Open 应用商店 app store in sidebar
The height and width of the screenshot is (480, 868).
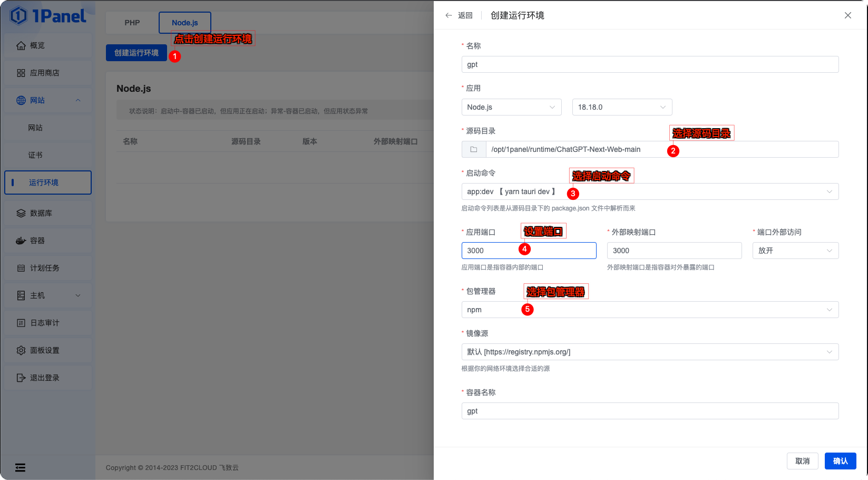tap(45, 73)
